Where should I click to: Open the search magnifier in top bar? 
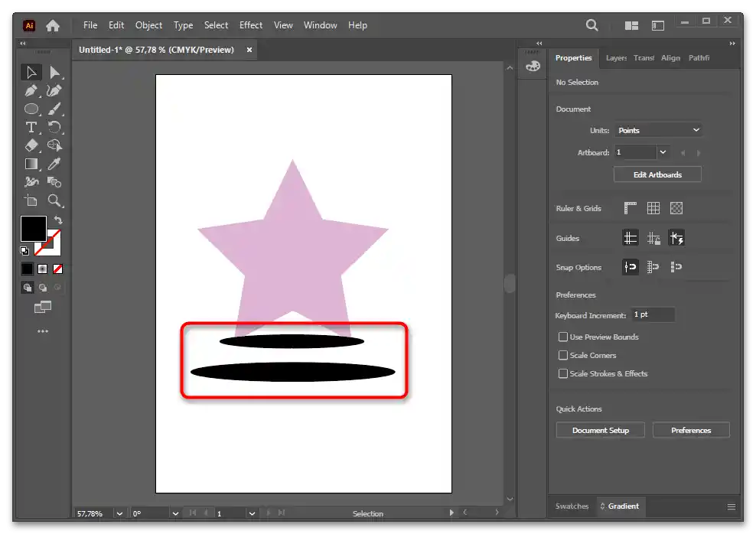592,25
